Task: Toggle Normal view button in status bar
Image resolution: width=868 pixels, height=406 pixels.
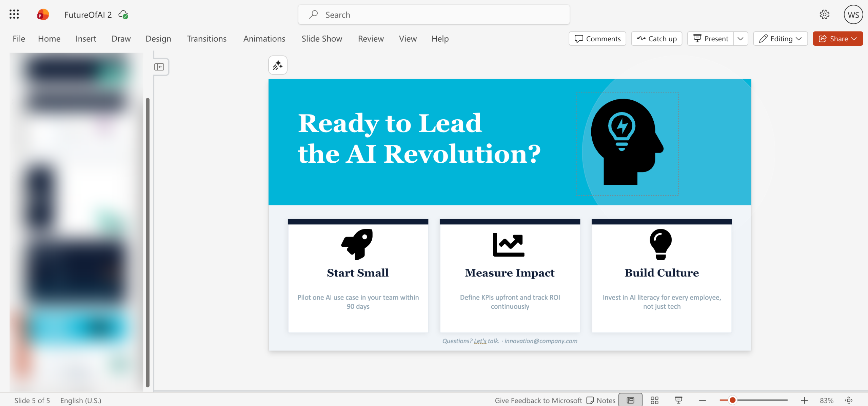Action: [630, 400]
